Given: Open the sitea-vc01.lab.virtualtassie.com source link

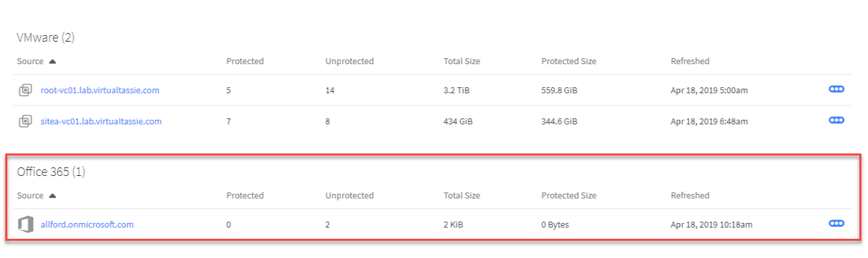Looking at the screenshot, I should 101,122.
